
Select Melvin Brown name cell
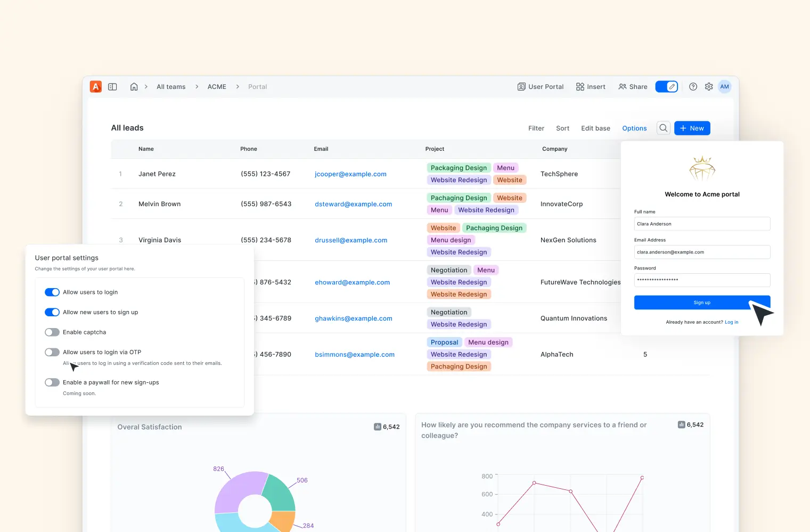click(x=160, y=204)
